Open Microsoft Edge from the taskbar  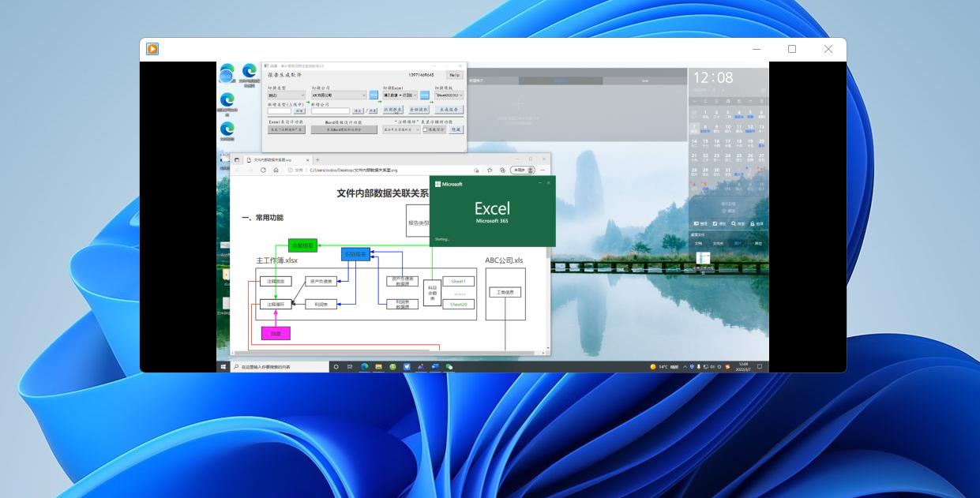pyautogui.click(x=365, y=367)
